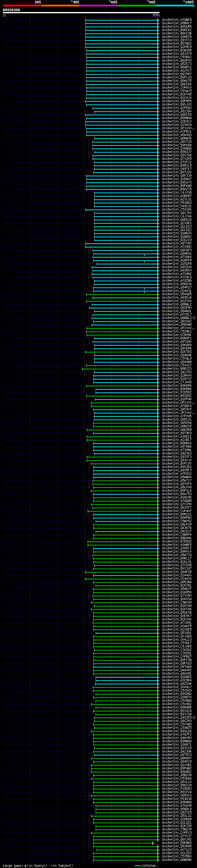197x868 pixels.
Task: Select hit label UniRef100_Q9ZPM0
Action: point(176,308)
